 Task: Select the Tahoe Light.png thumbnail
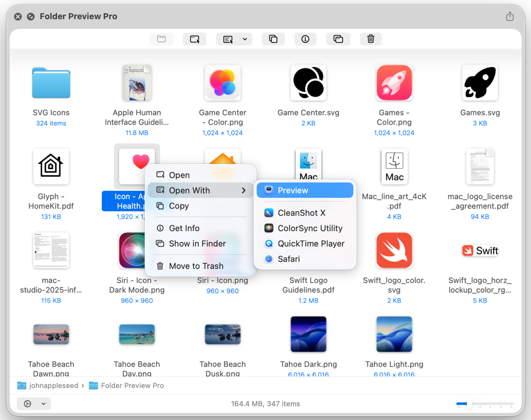click(394, 334)
